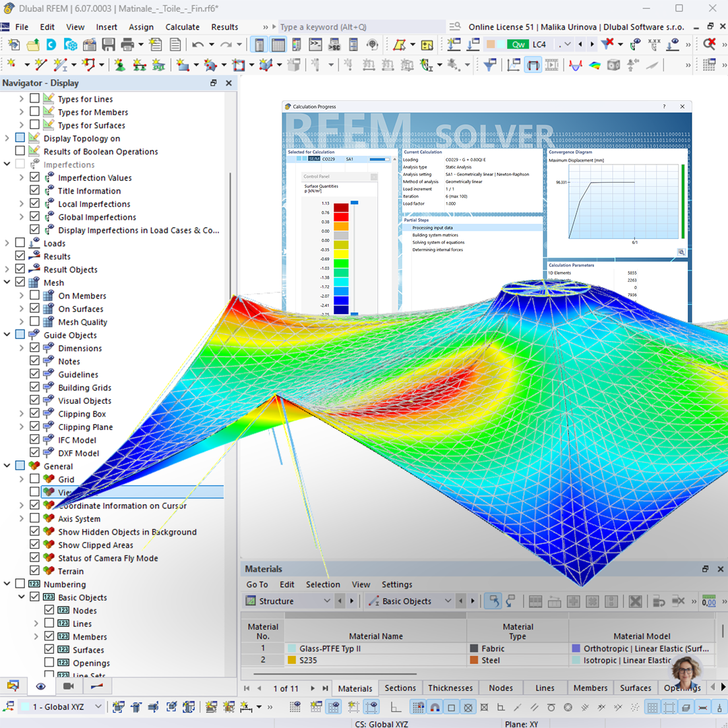The width and height of the screenshot is (728, 728).
Task: Click the Print icon in toolbar
Action: (x=127, y=45)
